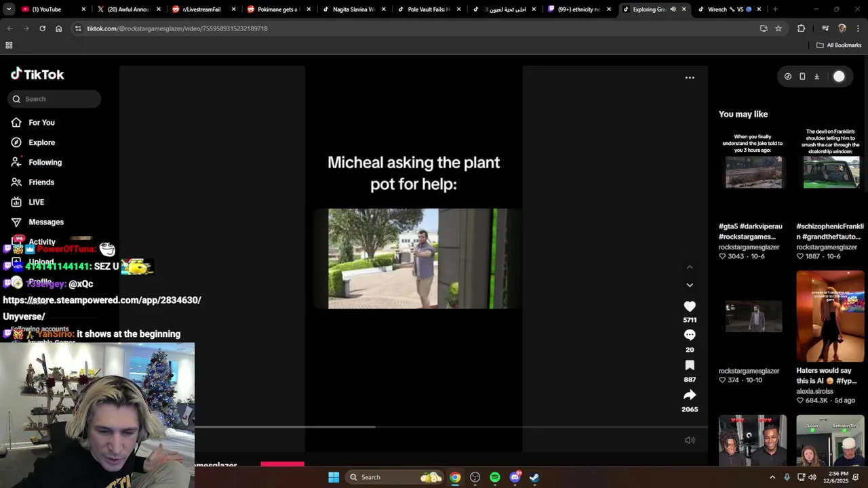Click the TikTok logo
Screen dimensions: 868x488
tap(37, 74)
